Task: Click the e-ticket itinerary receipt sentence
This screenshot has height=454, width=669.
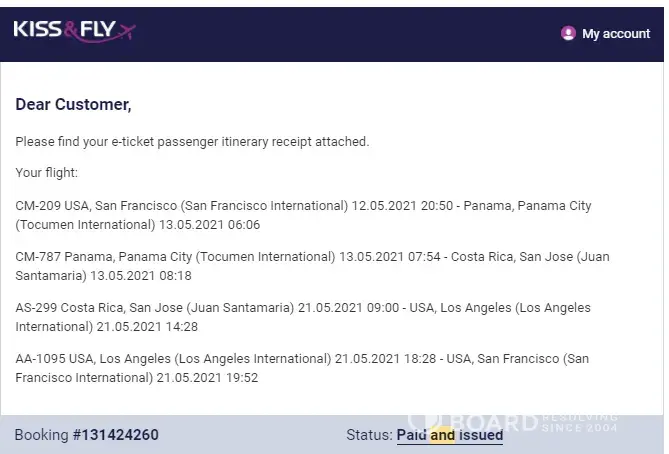Action: [x=192, y=142]
